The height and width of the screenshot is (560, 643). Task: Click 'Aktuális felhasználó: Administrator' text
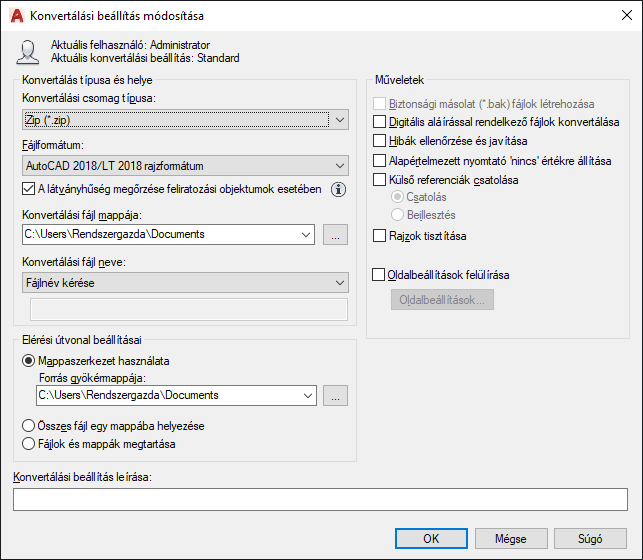point(130,45)
